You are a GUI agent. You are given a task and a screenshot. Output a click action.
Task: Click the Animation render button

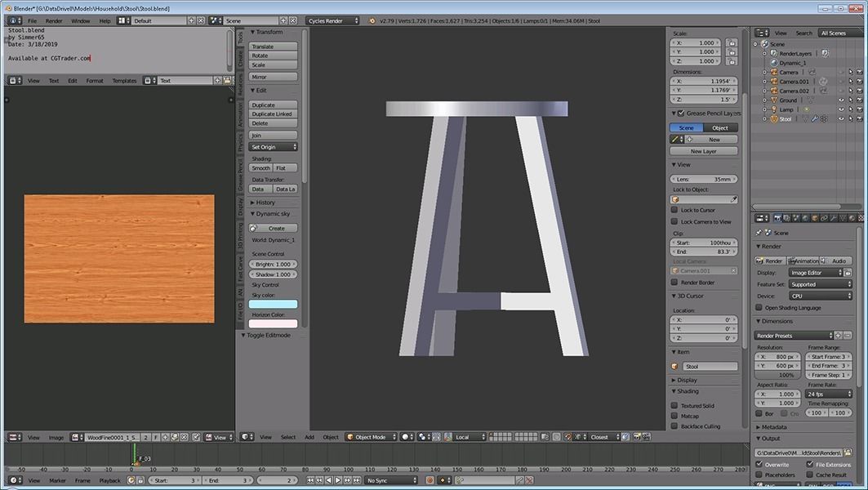coord(803,261)
